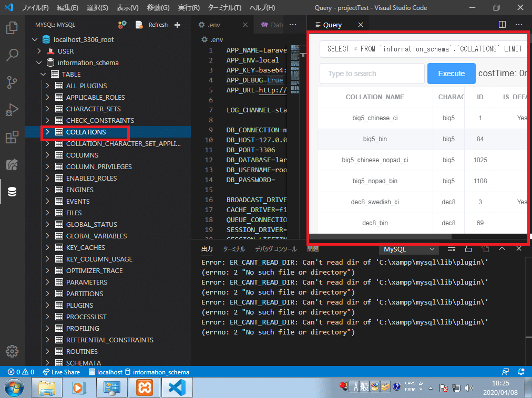Select the dec8_swedish_ci cell
Screen dimensions: 532x398
[375, 202]
